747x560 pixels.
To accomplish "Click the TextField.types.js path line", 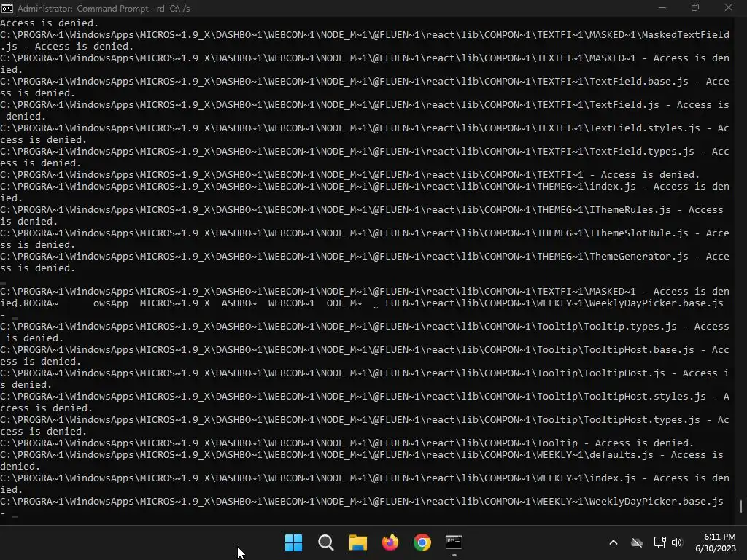I will 365,152.
